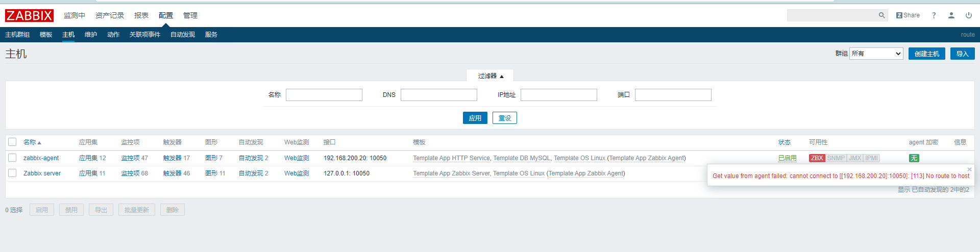Open 图形 7 for zabbix-agent
This screenshot has height=252, width=980.
211,158
